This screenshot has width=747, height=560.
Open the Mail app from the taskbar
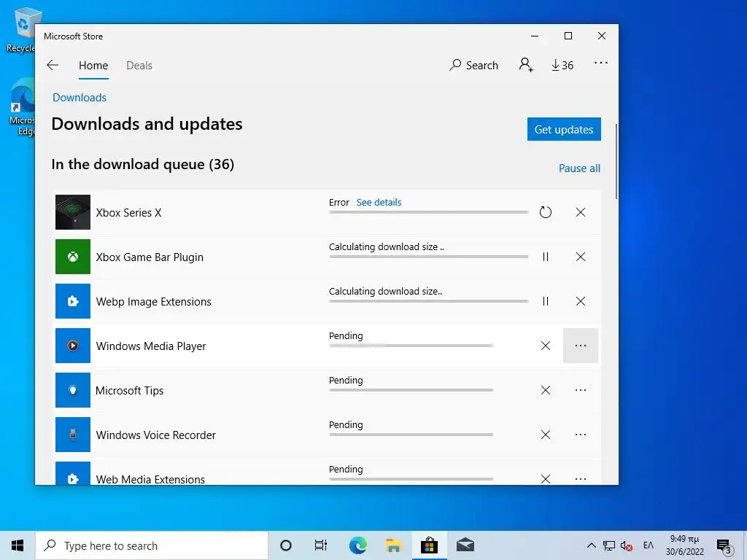coord(465,545)
